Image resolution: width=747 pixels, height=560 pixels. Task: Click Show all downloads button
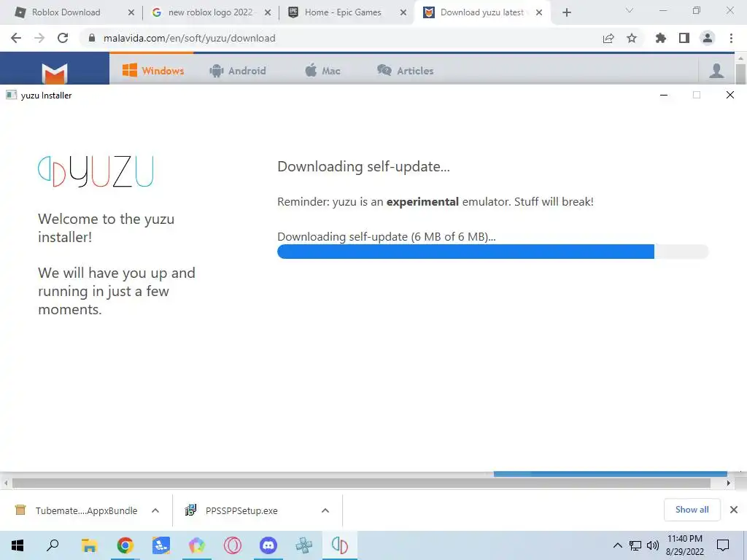click(692, 510)
